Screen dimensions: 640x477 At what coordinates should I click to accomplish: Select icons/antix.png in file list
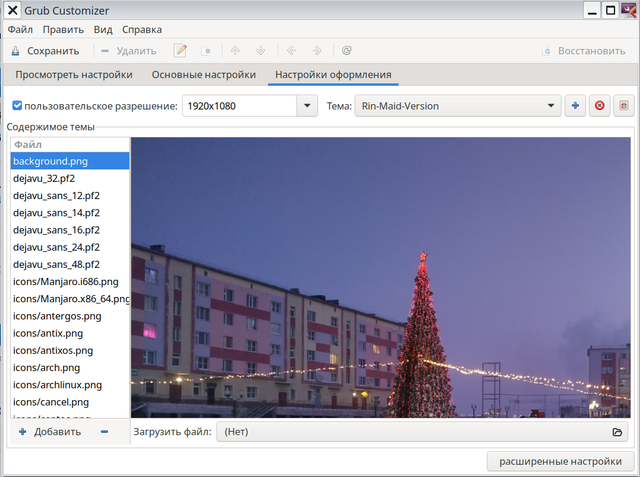click(x=70, y=333)
